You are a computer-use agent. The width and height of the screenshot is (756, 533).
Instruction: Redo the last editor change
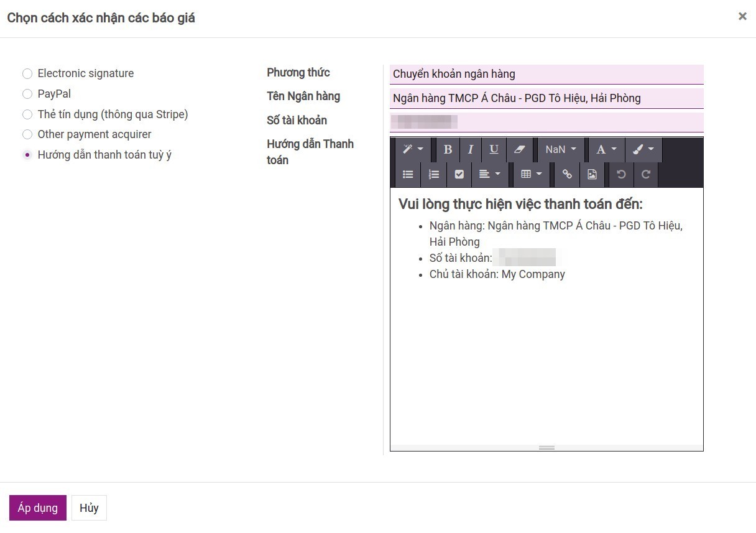click(646, 175)
